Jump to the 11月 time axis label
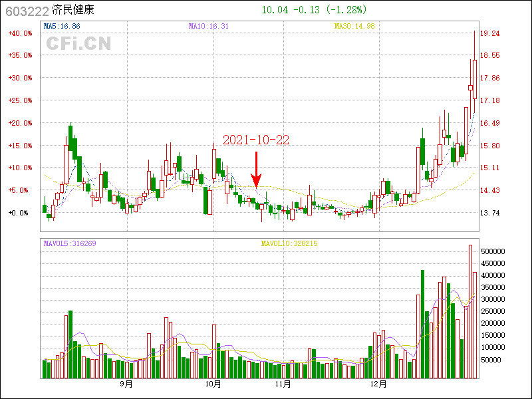Screen dimensions: 532x399 coord(283,384)
